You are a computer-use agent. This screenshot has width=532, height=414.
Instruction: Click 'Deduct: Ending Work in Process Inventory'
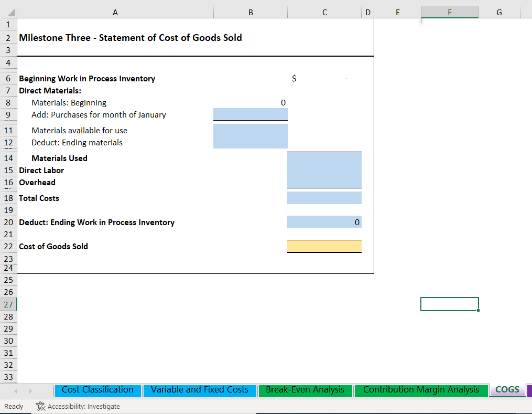coord(96,222)
